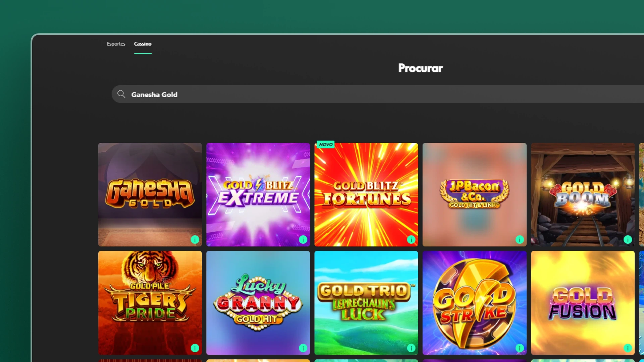Screen dimensions: 644x362
Task: Select the Cassino tab
Action: tap(143, 44)
